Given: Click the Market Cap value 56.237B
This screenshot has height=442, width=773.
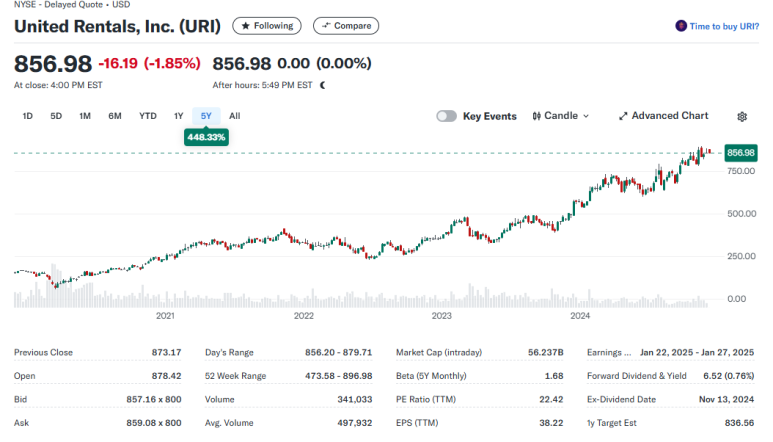Looking at the screenshot, I should coord(546,352).
